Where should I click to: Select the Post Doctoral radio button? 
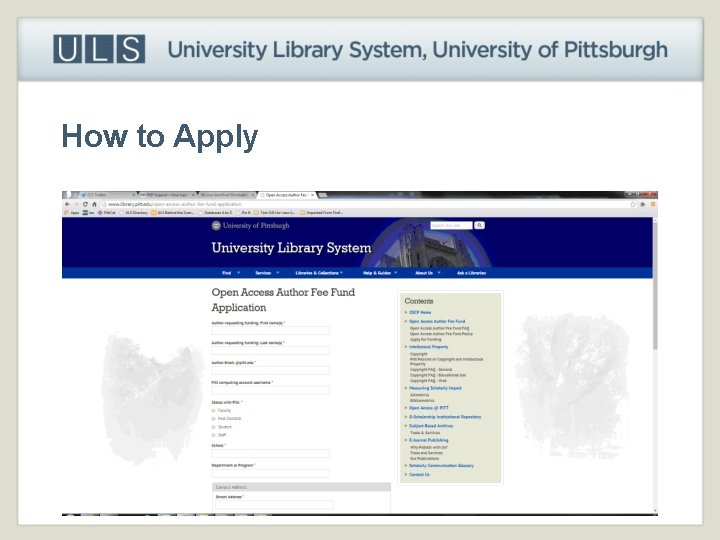pos(214,419)
